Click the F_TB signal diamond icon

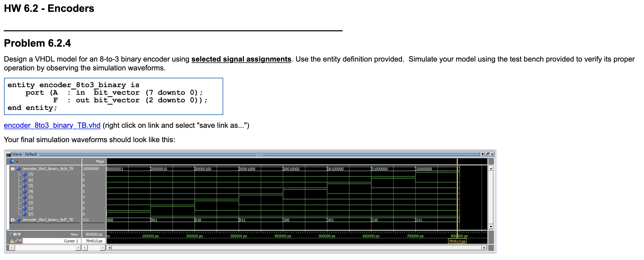click(x=19, y=220)
